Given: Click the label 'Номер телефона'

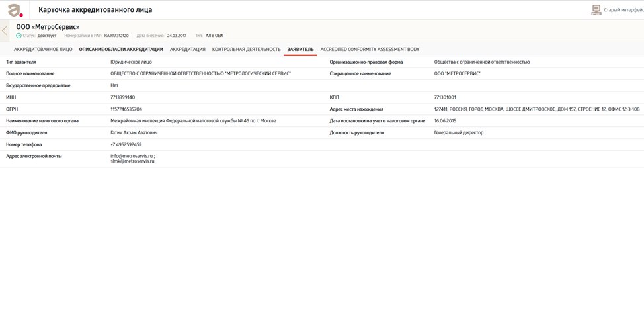Looking at the screenshot, I should 24,145.
